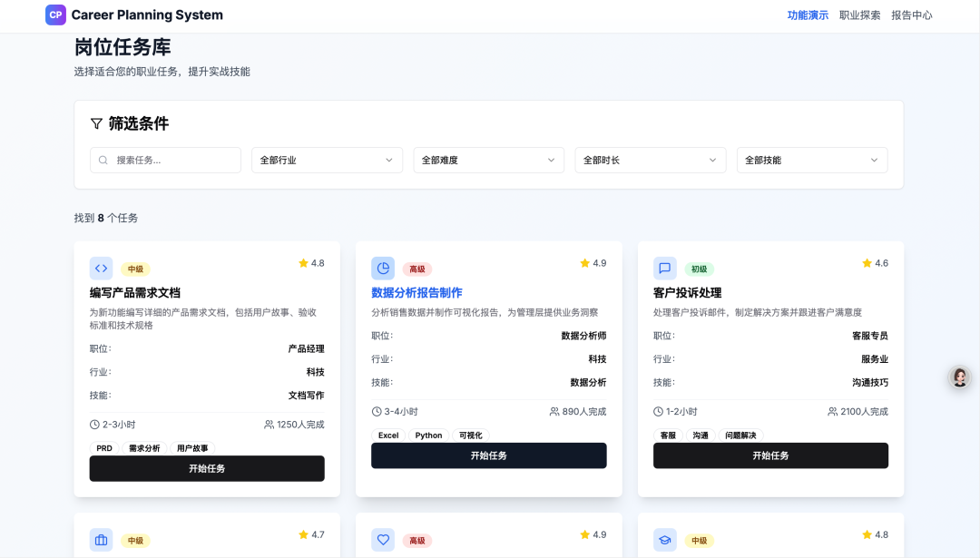980x558 pixels.
Task: Click the code brackets icon on 编写产品需求文档 card
Action: coord(101,269)
